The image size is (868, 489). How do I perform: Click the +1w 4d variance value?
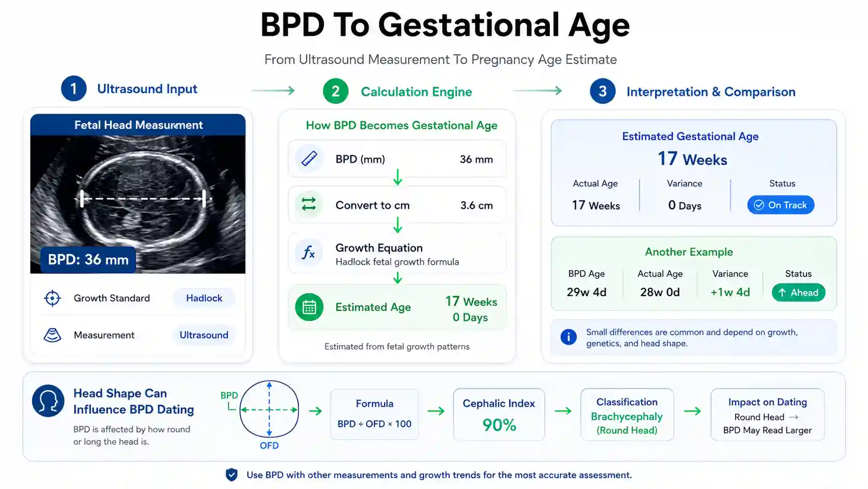[730, 292]
